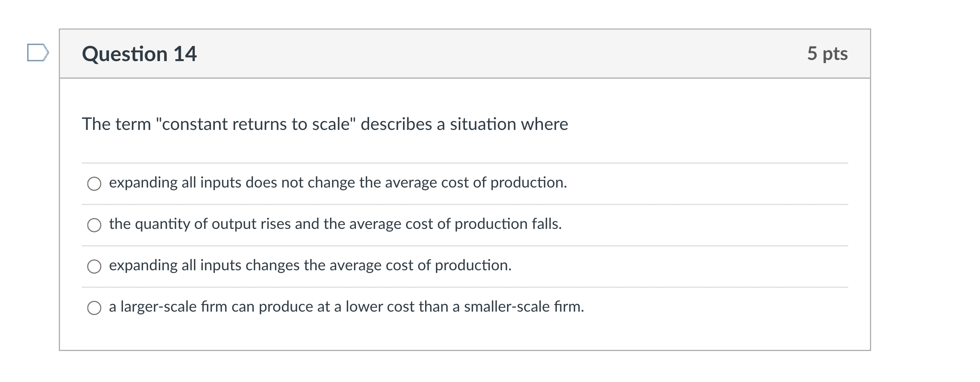
Task: Click answer text 'expanding all inputs changes the average'
Action: [310, 265]
